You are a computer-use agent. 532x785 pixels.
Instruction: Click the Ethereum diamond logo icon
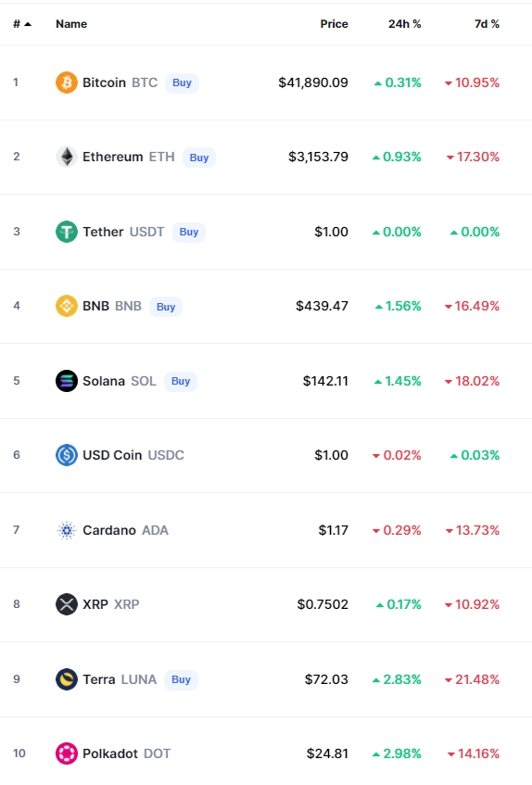point(67,157)
